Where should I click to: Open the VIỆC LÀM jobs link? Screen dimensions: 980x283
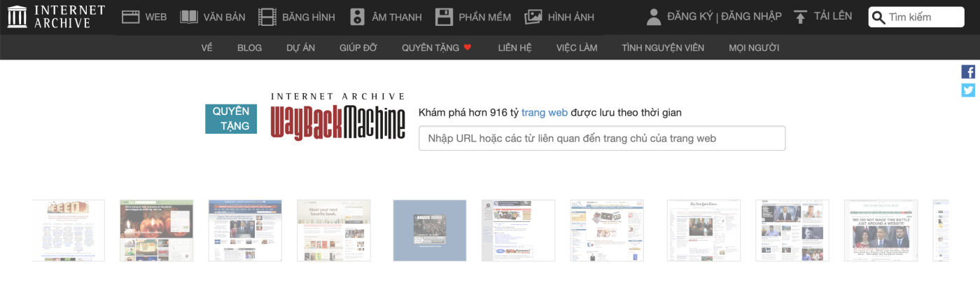(577, 48)
